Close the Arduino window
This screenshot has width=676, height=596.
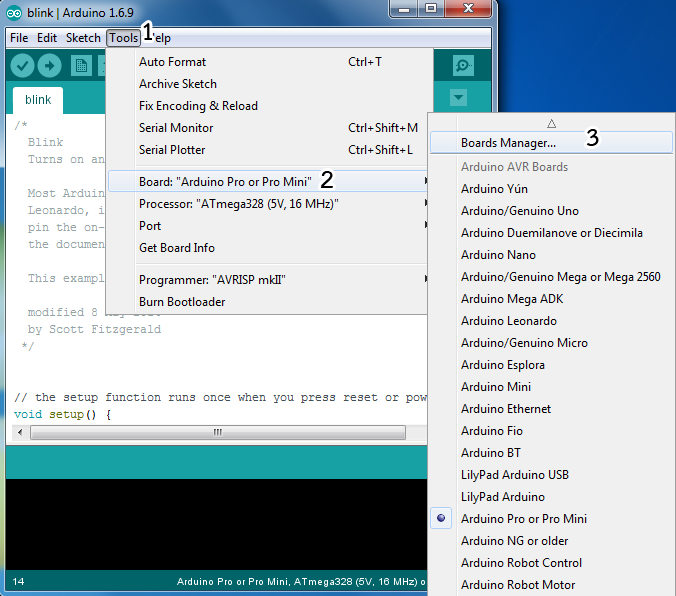click(x=468, y=8)
